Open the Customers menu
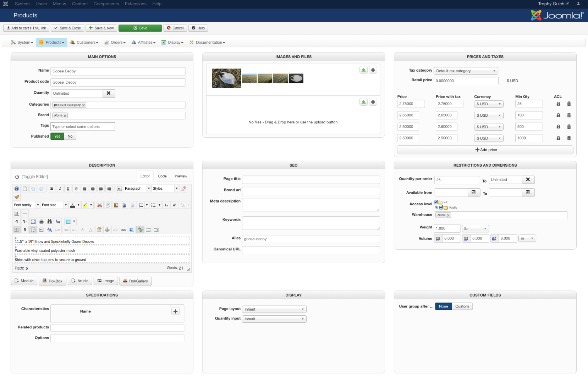The width and height of the screenshot is (588, 383). point(84,43)
